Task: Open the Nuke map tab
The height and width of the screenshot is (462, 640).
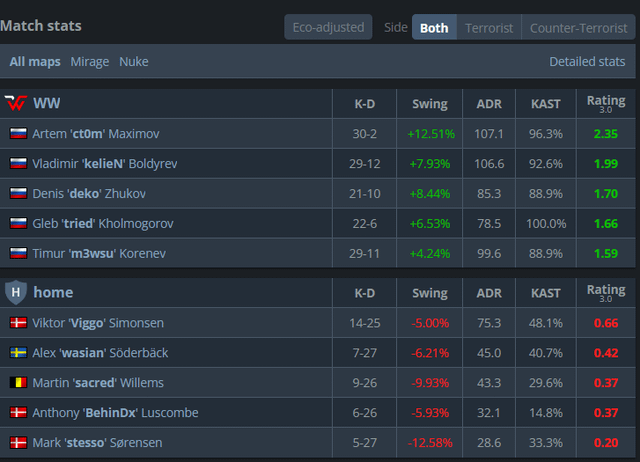Action: (133, 62)
